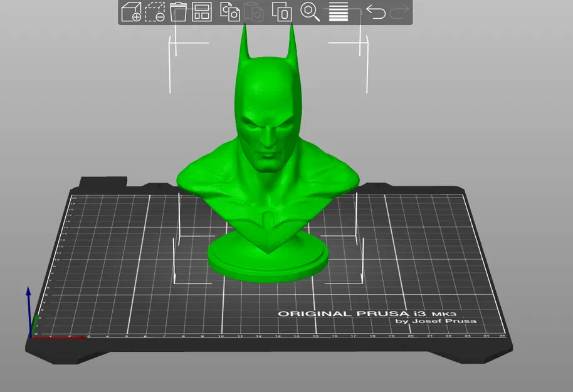Click the Delete object dashed-cube-minus icon
Image resolution: width=573 pixels, height=392 pixels.
coord(155,12)
